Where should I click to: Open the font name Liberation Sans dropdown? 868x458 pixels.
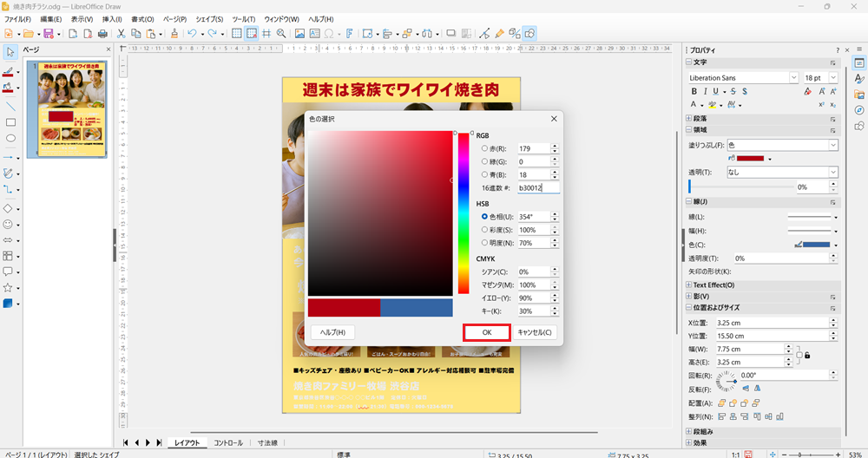tap(793, 78)
